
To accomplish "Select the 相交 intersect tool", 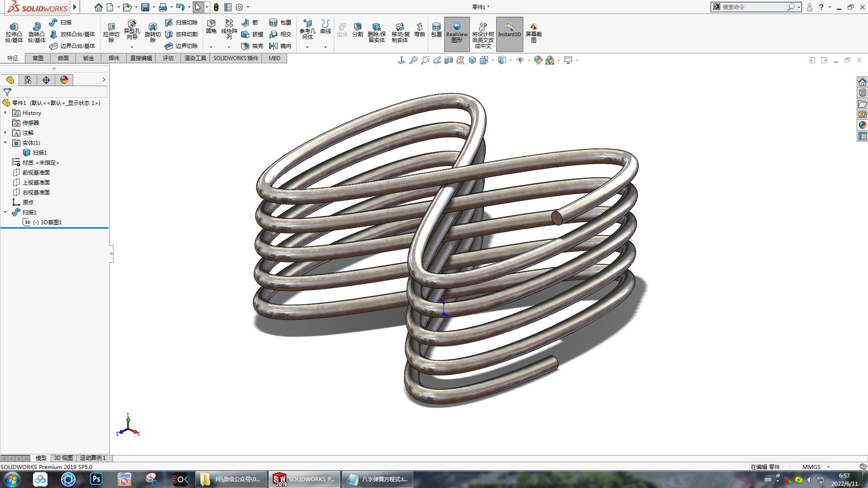I will [x=280, y=34].
